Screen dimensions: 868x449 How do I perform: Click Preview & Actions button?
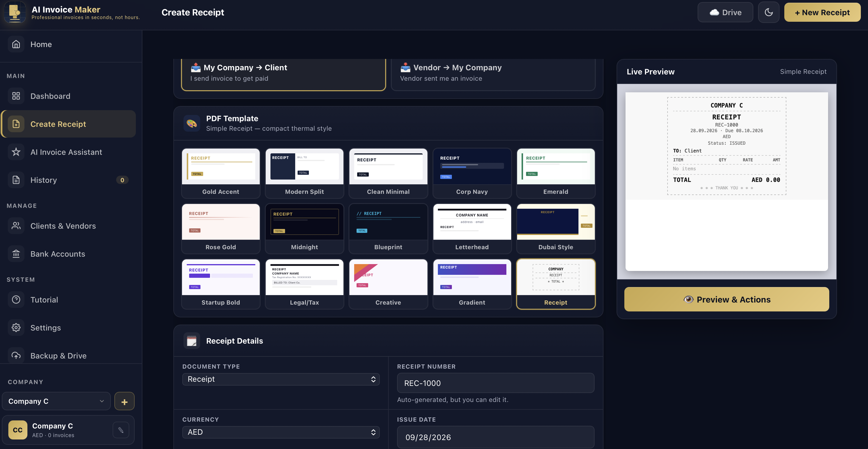click(x=727, y=300)
